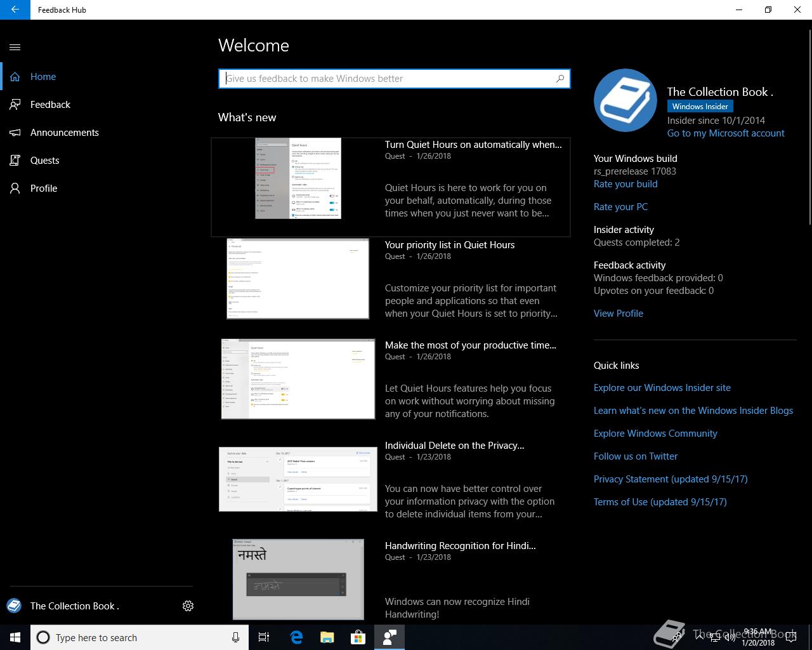Click the Profile person icon
The image size is (812, 650).
coord(15,189)
